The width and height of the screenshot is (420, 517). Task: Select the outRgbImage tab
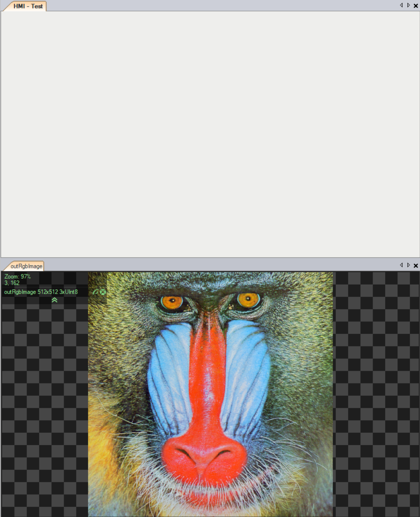(x=26, y=266)
